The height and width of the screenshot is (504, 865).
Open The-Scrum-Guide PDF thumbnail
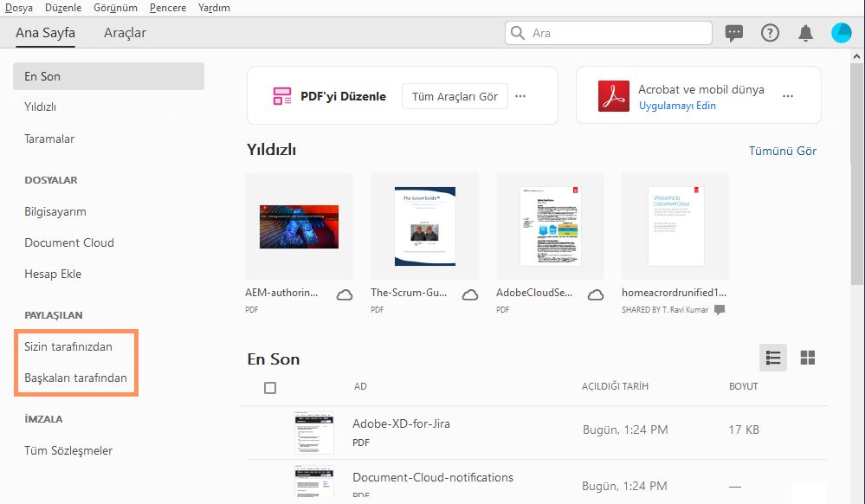pos(425,226)
